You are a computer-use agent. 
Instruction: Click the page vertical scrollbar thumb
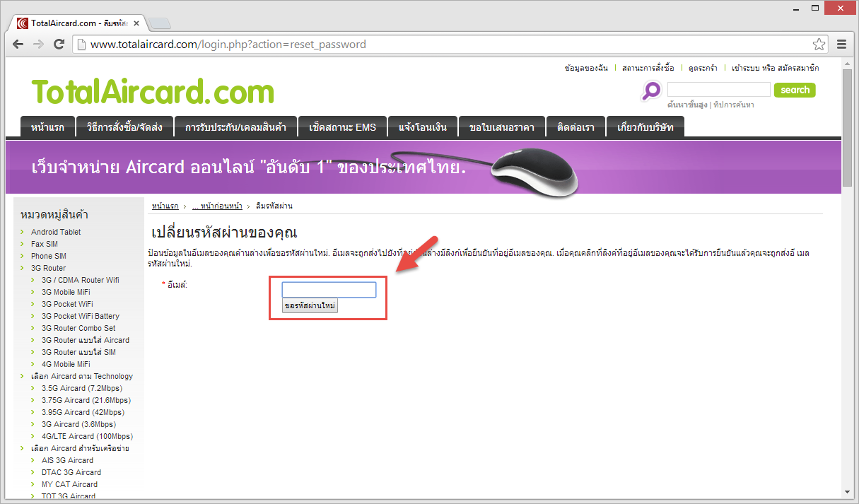click(x=847, y=128)
